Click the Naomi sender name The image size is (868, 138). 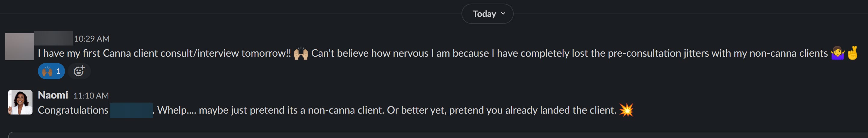click(53, 95)
